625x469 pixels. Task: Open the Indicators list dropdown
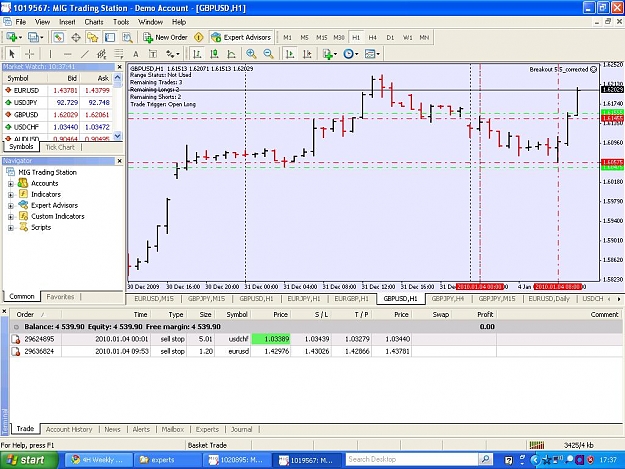click(x=330, y=54)
